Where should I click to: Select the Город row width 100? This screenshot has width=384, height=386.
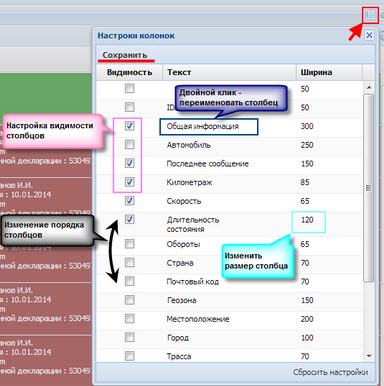tap(307, 338)
